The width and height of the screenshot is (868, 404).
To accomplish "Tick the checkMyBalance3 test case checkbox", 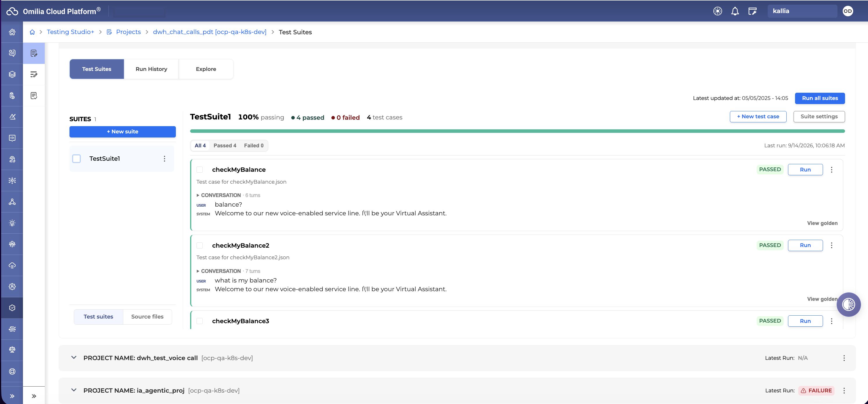I will (199, 321).
